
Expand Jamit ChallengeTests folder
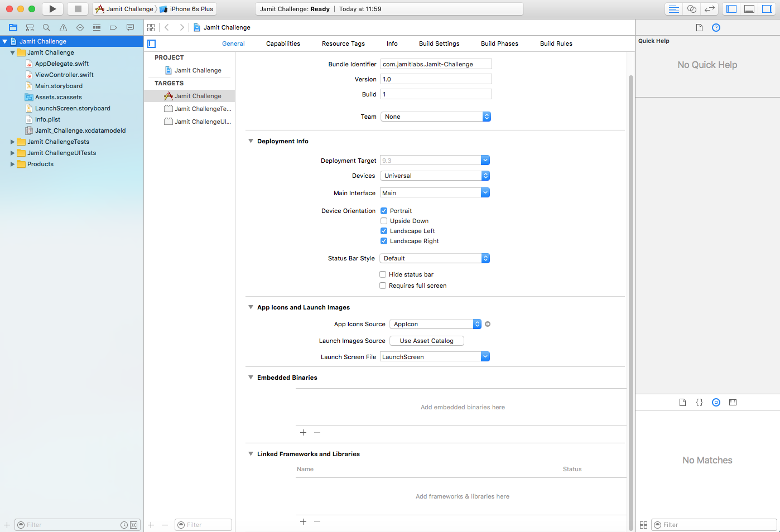tap(12, 142)
